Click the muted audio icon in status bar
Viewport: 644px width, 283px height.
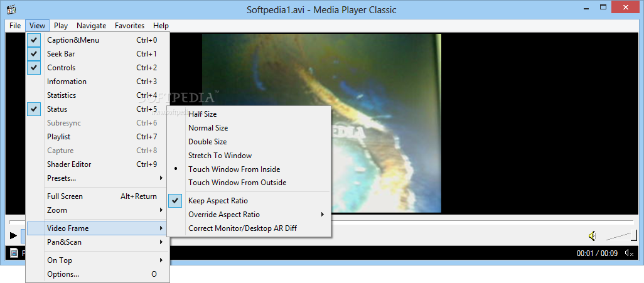[629, 253]
